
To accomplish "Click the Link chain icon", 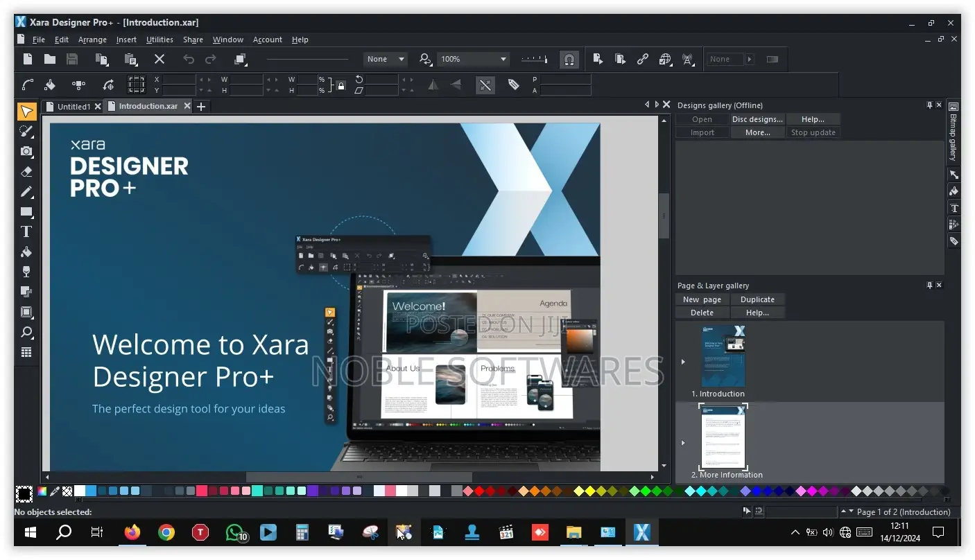I will click(643, 60).
